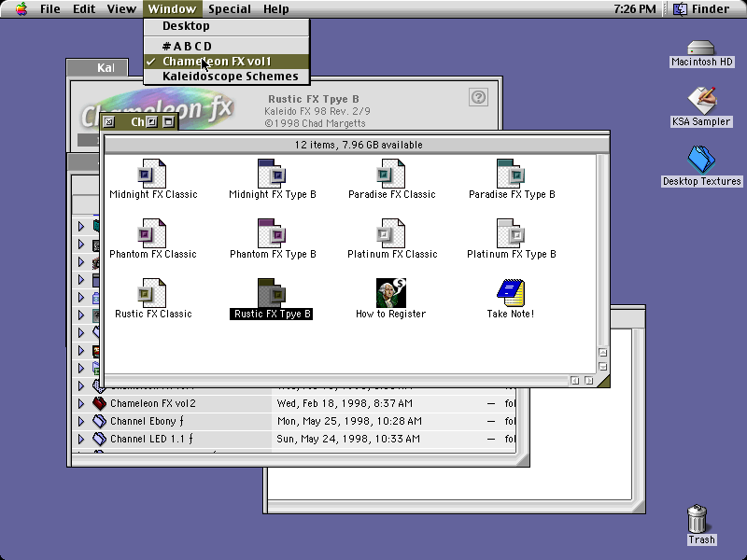Click the olive resize corner of the front window

602,381
